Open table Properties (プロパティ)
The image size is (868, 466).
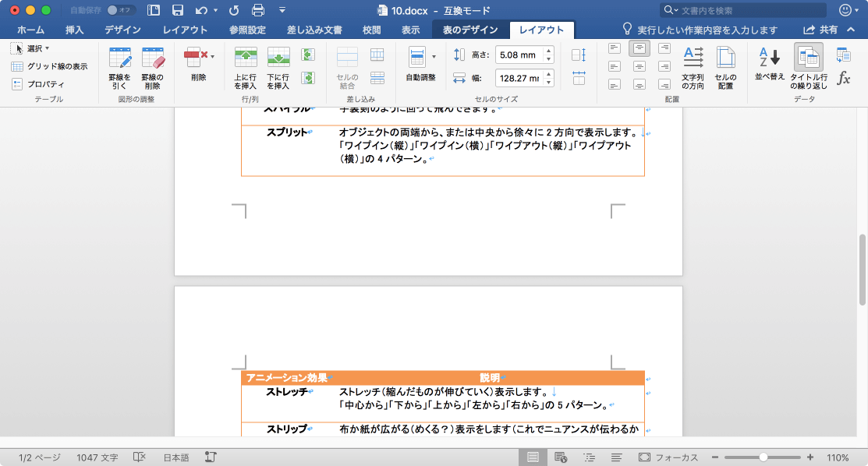pyautogui.click(x=37, y=84)
